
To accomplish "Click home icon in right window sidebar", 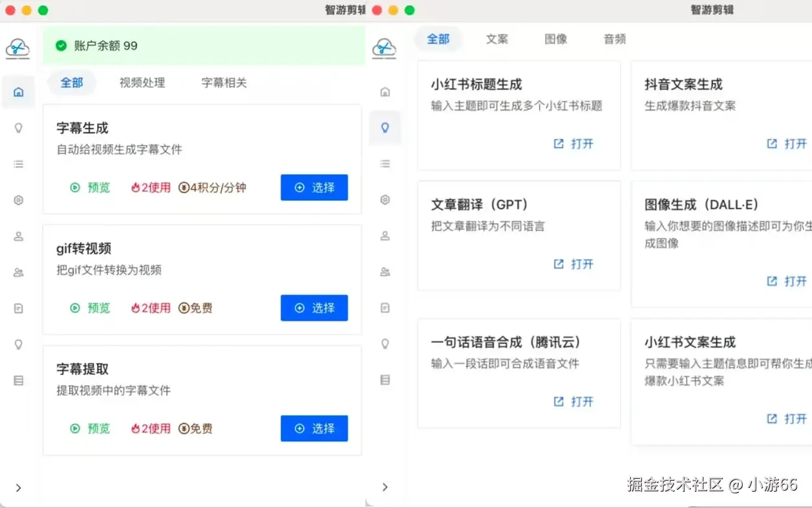I will tap(385, 92).
